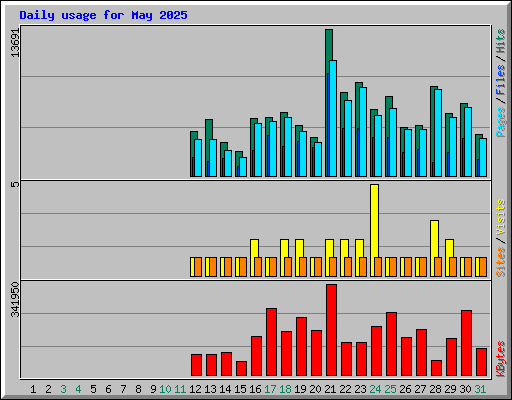Click the red KBytes bar for day 19
Viewport: 512px width, 400px height.
(x=301, y=347)
